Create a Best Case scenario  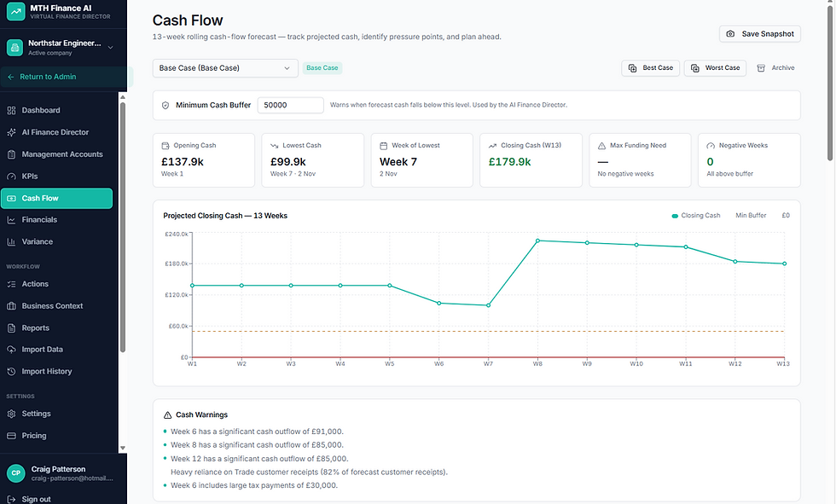point(650,68)
